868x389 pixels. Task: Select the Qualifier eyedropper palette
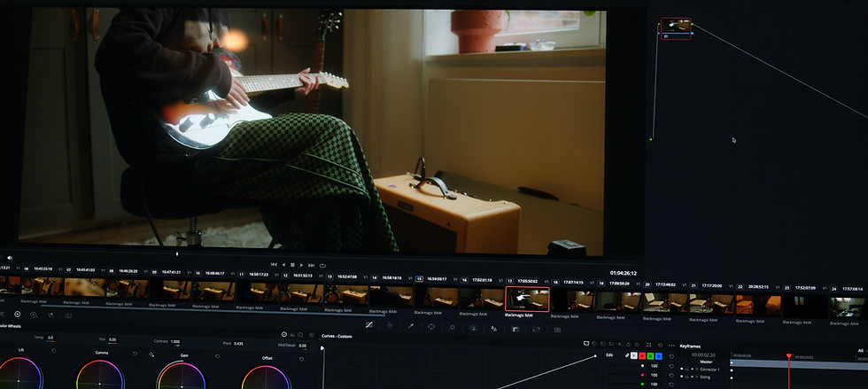tap(411, 325)
